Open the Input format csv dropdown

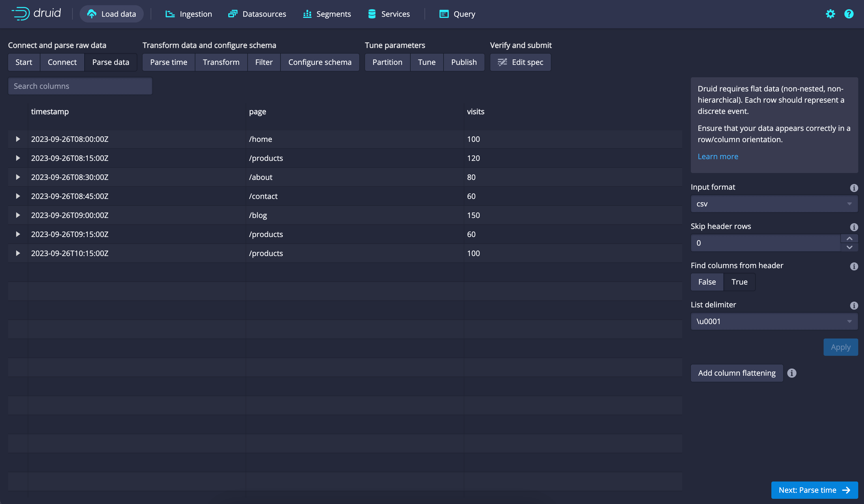[774, 204]
